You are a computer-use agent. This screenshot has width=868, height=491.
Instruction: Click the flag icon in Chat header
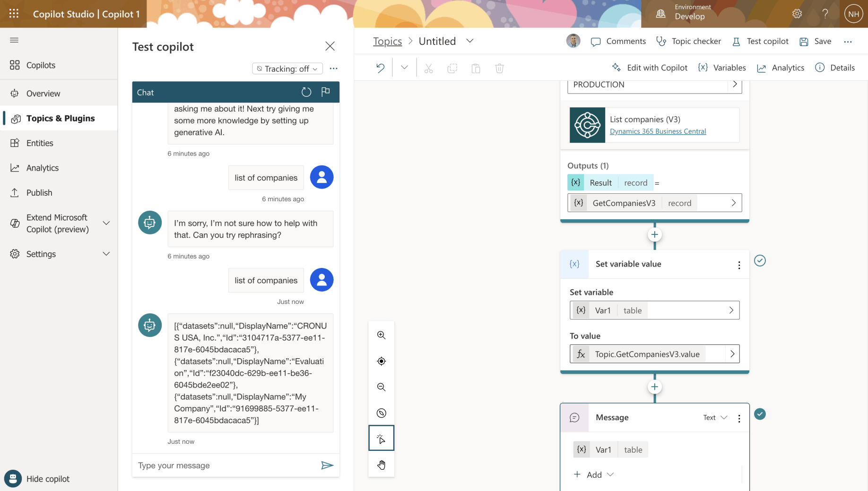pos(326,92)
